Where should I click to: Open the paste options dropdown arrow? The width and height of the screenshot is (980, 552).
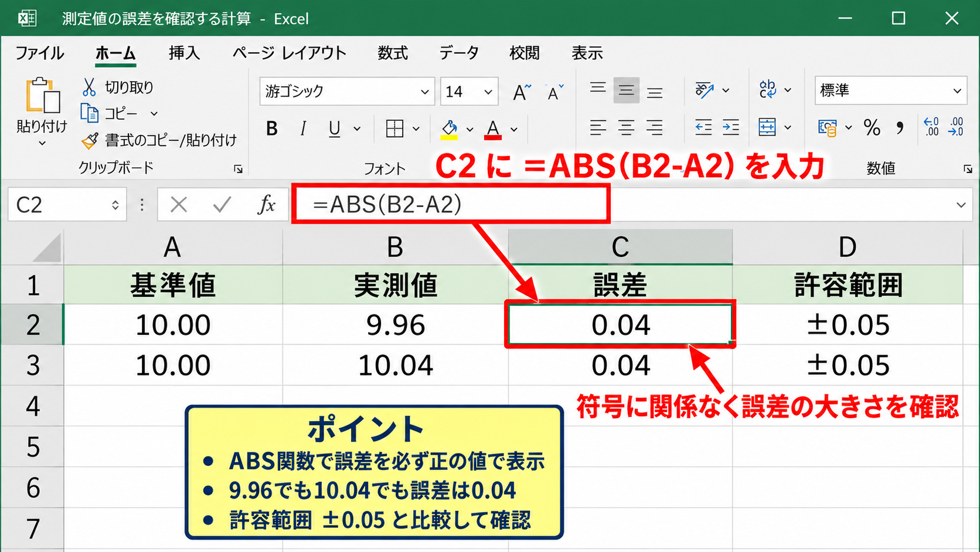[42, 143]
